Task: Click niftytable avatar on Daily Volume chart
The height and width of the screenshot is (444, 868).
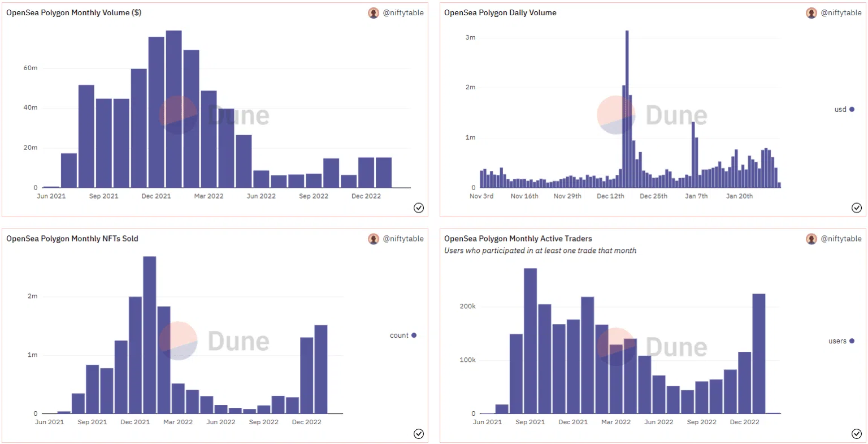Action: [x=811, y=13]
